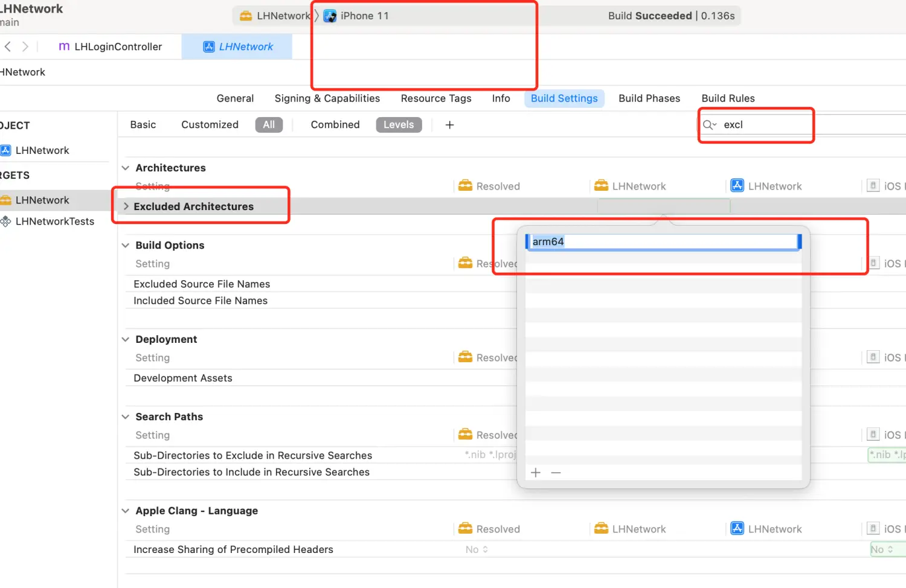This screenshot has width=906, height=588.
Task: Collapse the Architectures section
Action: pyautogui.click(x=126, y=168)
